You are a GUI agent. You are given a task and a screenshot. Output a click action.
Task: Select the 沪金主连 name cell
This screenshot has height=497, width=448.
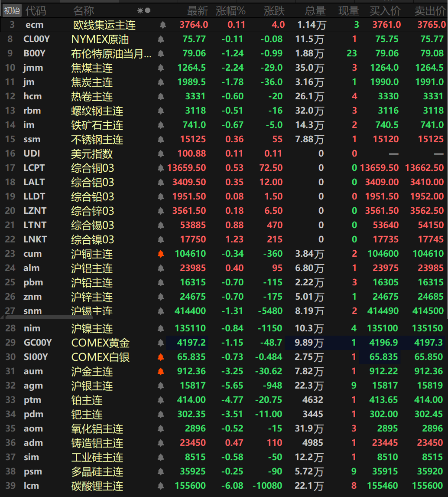92,372
